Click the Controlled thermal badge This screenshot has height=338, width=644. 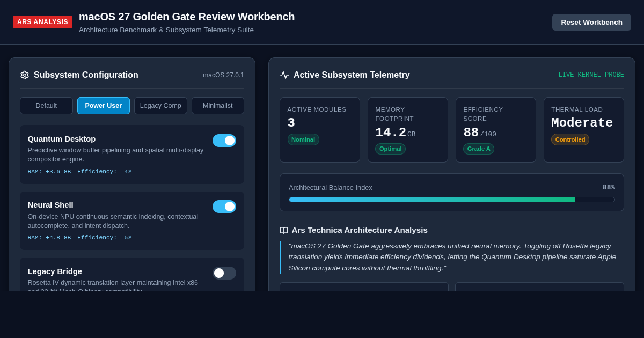pos(570,139)
